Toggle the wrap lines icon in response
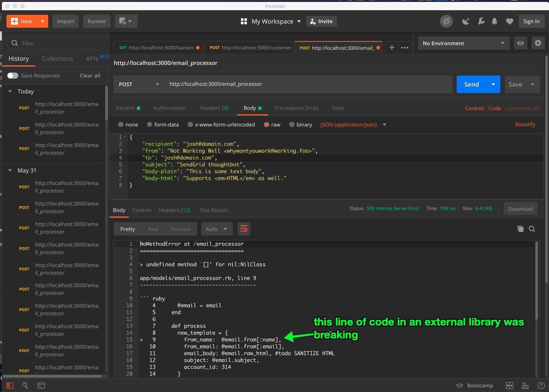This screenshot has width=549, height=392. 244,229
